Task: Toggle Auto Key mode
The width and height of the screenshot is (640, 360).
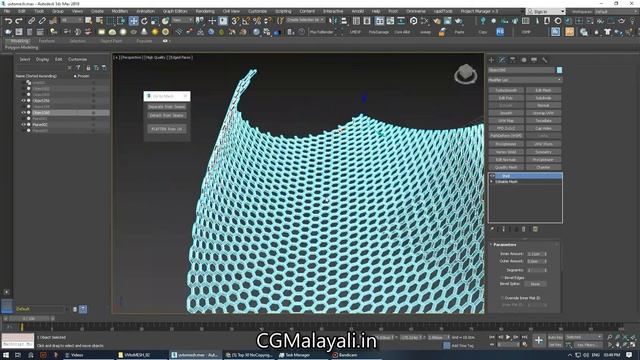Action: click(x=555, y=338)
